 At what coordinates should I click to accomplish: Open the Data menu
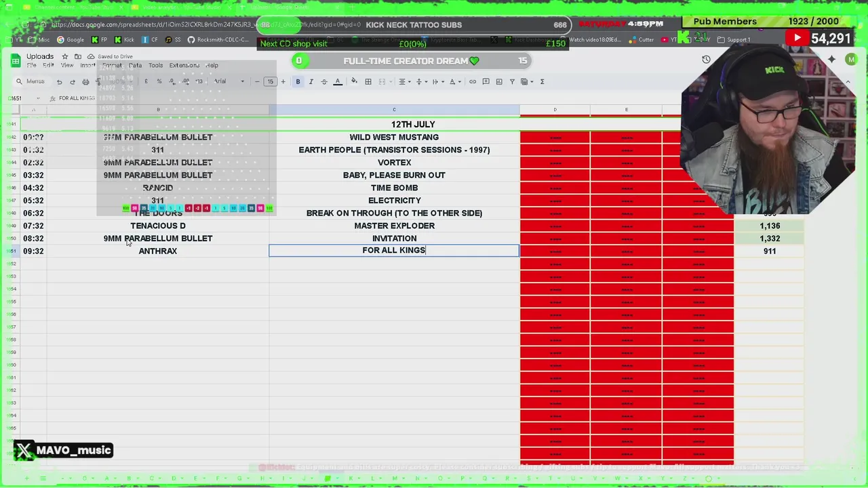click(x=135, y=66)
